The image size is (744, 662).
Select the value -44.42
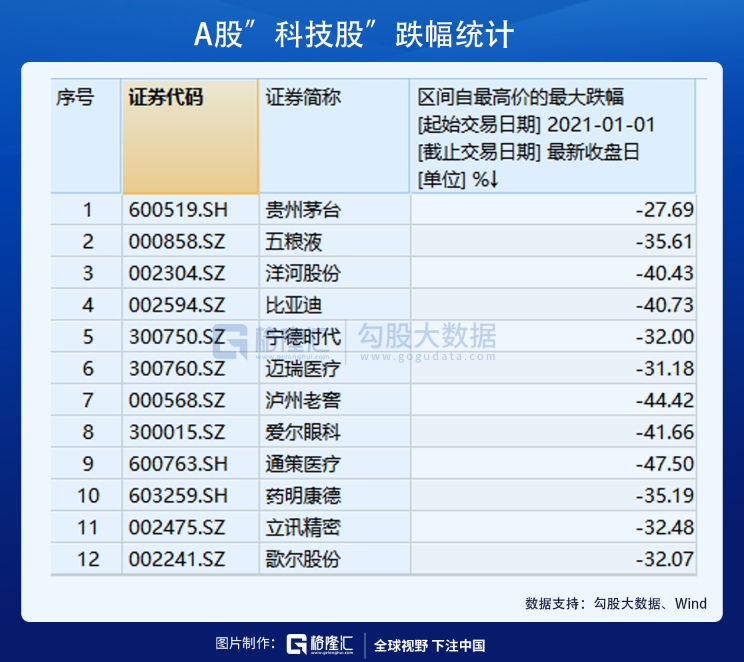click(664, 401)
